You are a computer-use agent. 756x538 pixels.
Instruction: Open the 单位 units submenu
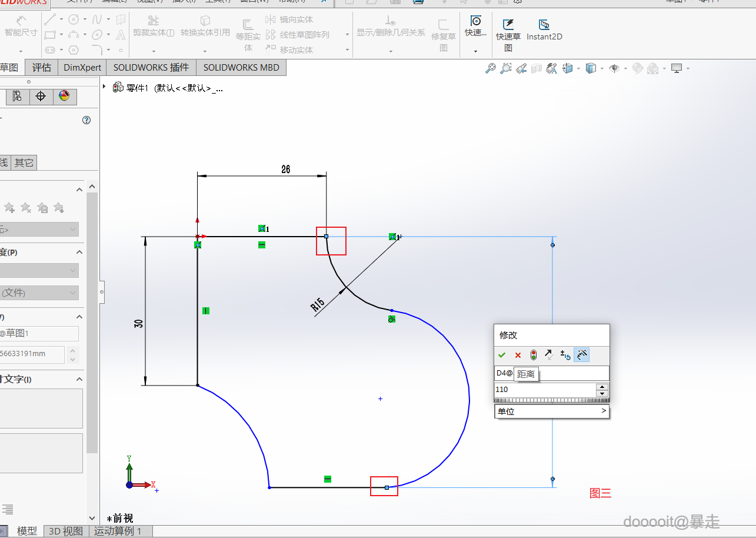[552, 411]
